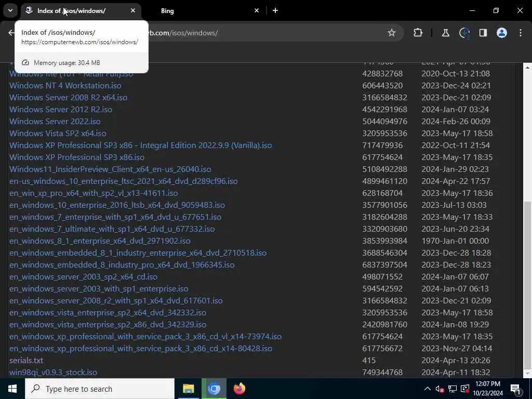This screenshot has width=532, height=399.
Task: Select file size 5044094976 text
Action: click(x=385, y=121)
